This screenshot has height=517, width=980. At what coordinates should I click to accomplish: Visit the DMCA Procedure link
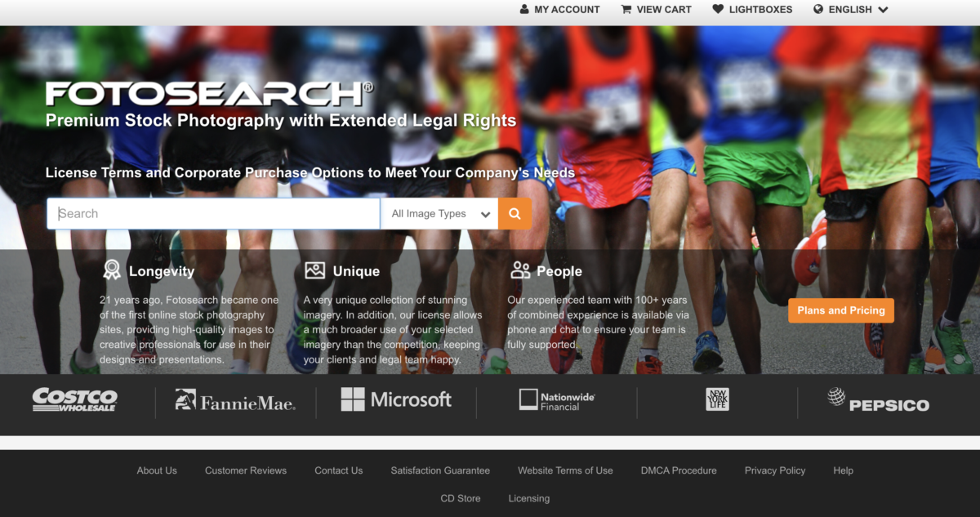tap(678, 470)
